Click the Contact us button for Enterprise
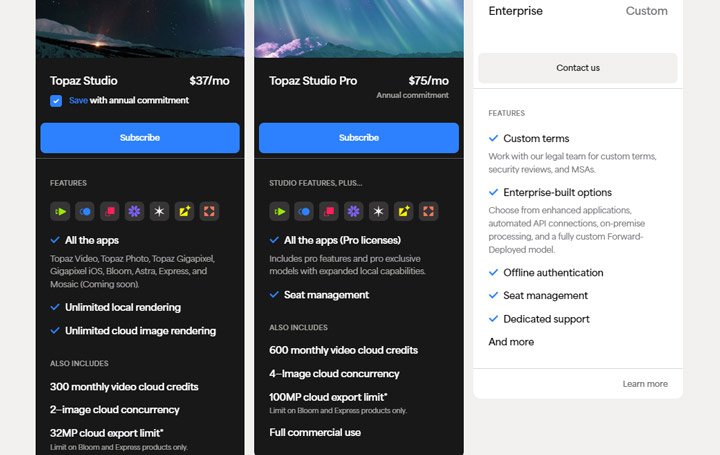Screen dimensions: 720x455 (x=578, y=68)
